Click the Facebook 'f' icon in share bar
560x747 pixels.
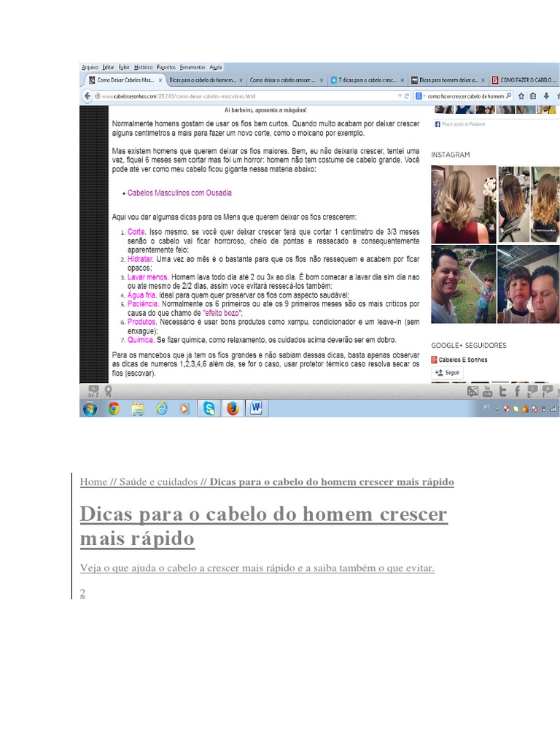[x=517, y=392]
